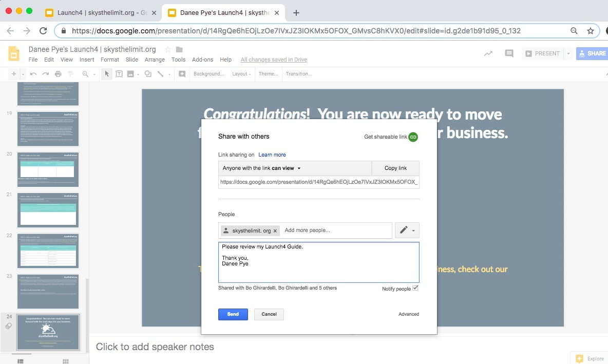Switch to the first Launch4 browser tab
This screenshot has width=608, height=364.
101,13
